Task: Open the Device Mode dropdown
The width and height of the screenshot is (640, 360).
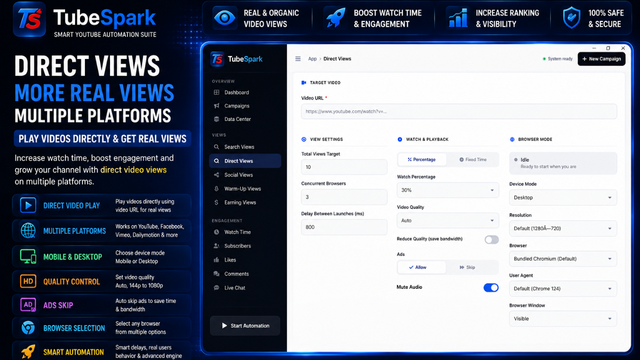Action: pos(563,198)
